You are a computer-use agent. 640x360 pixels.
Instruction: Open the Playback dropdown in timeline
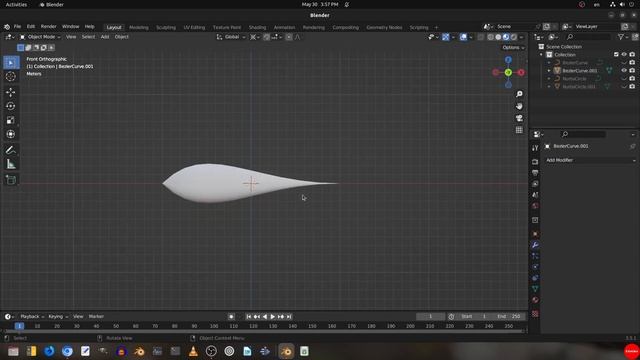click(32, 317)
